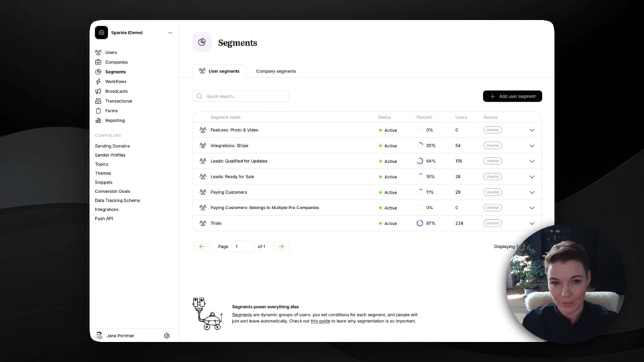Expand the Trials row chevron

coord(532,224)
